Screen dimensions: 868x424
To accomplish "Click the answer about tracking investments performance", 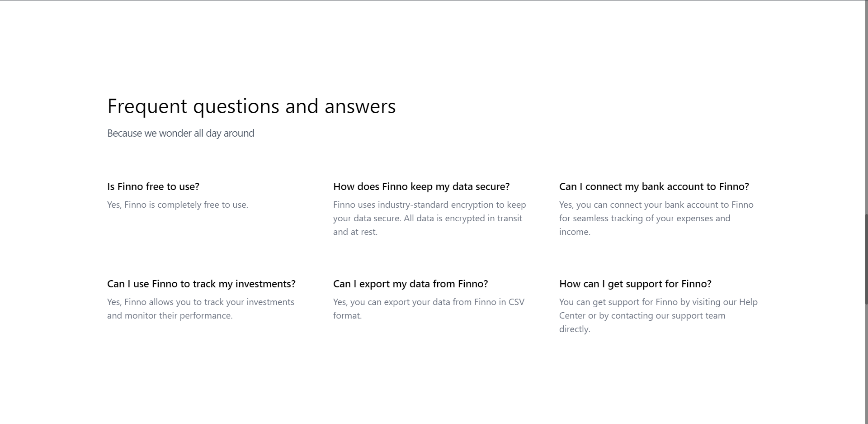I will (200, 309).
